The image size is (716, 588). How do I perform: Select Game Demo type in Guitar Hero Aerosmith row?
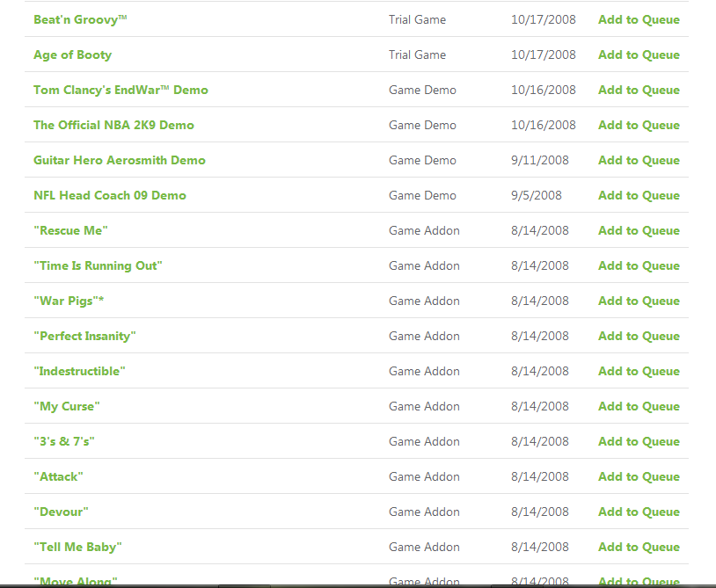[x=422, y=160]
